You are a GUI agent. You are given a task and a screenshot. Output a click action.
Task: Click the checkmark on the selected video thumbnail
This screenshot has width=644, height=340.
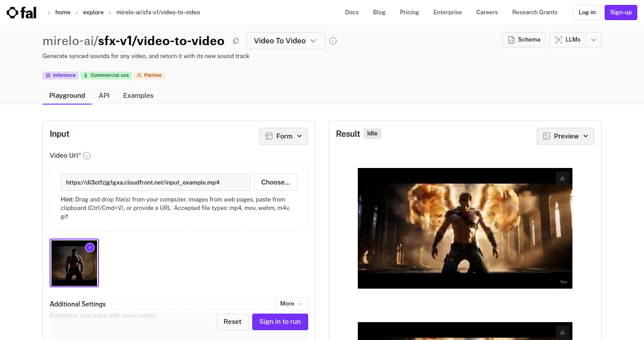90,248
